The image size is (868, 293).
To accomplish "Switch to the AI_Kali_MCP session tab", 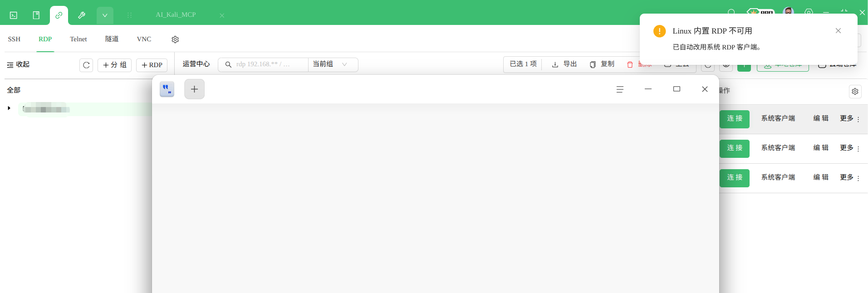I will point(176,15).
